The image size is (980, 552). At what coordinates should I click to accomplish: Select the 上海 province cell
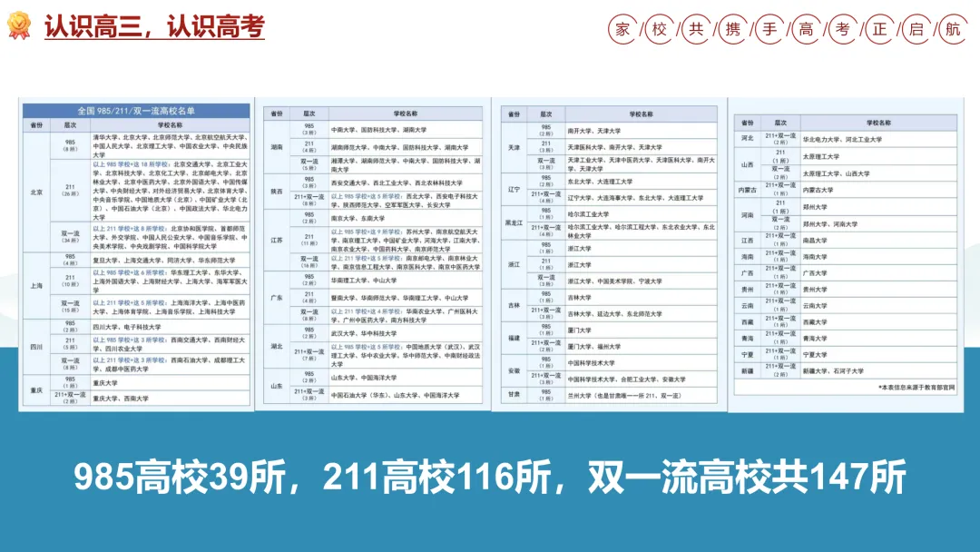(37, 286)
